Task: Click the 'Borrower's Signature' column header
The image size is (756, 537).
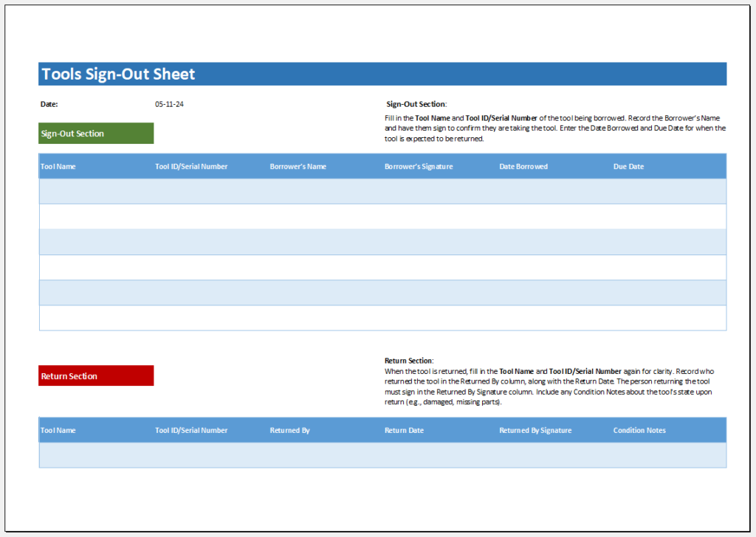Action: click(x=419, y=167)
